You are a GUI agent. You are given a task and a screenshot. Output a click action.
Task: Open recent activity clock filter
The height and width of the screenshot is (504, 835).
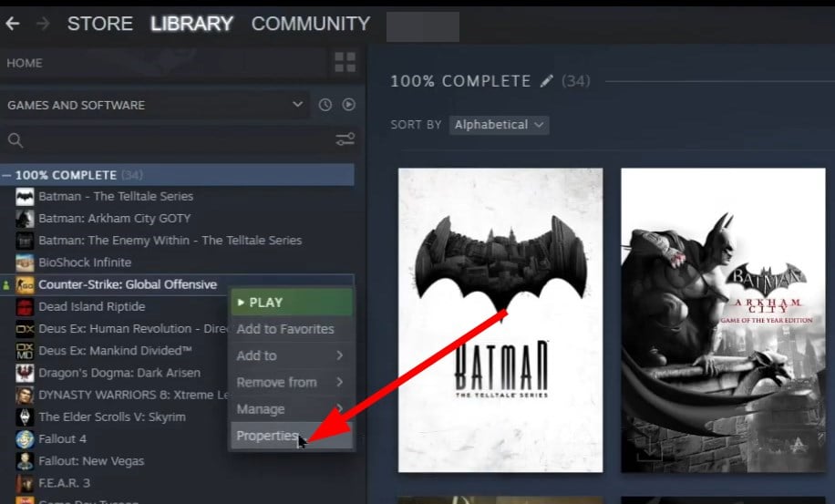(325, 105)
